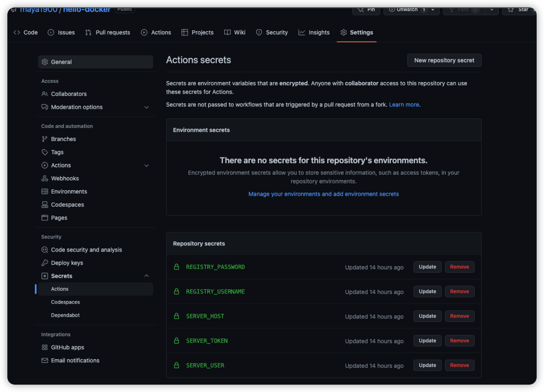This screenshot has width=544, height=392.
Task: Click the REGISTRY_PASSWORD secret name
Action: coord(215,267)
